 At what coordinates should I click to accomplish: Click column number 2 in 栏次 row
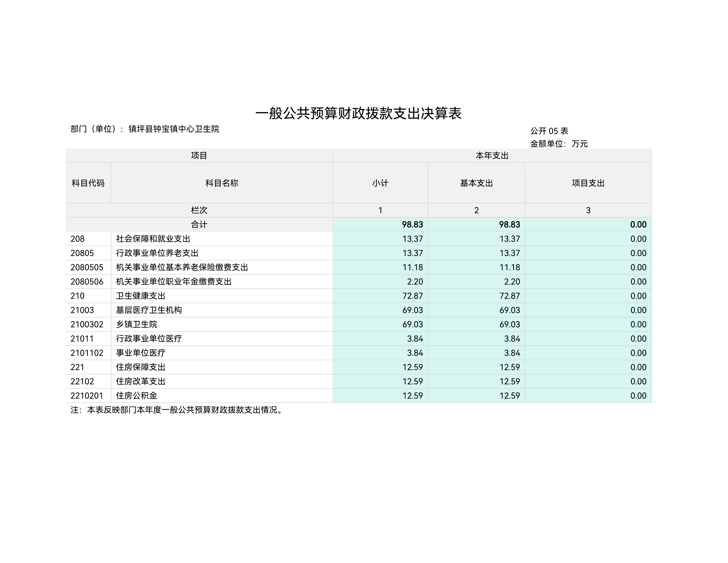476,210
